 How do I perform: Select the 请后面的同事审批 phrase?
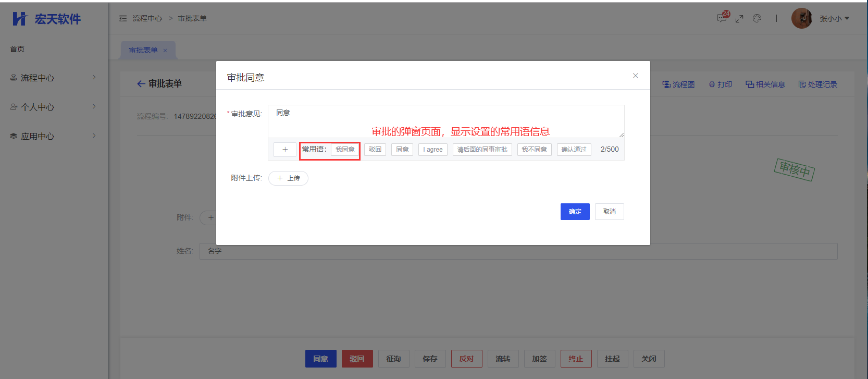click(482, 150)
